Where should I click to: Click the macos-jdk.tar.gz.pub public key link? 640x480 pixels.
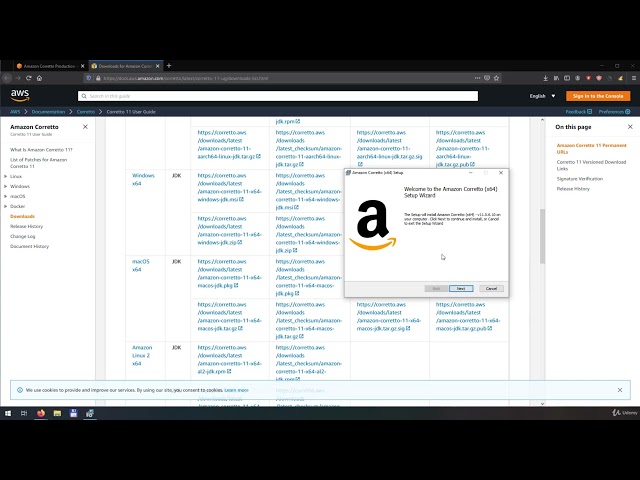point(468,316)
